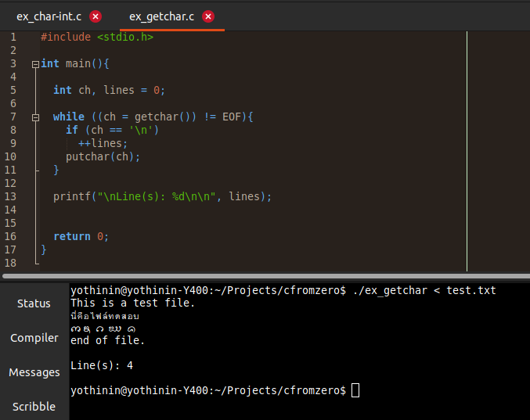
Task: Click 'This is a test file.' terminal output
Action: click(x=132, y=303)
